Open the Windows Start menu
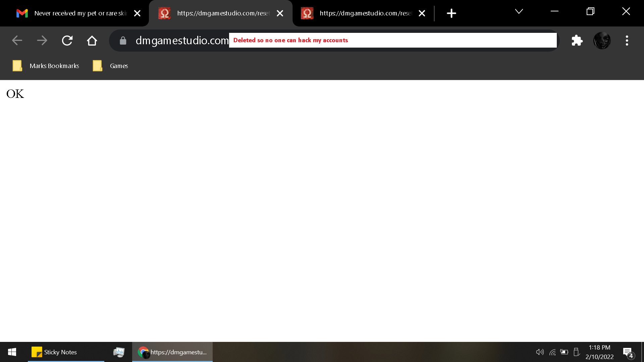Screen dimensions: 644x362 (12, 352)
